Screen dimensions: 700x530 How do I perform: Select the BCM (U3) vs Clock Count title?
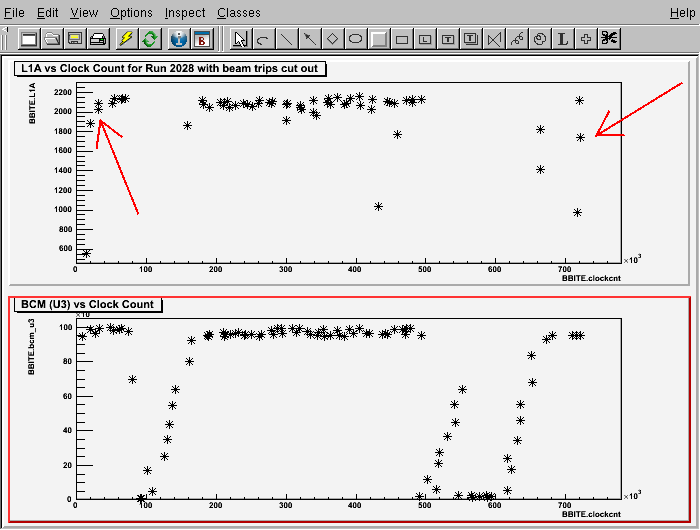click(88, 305)
